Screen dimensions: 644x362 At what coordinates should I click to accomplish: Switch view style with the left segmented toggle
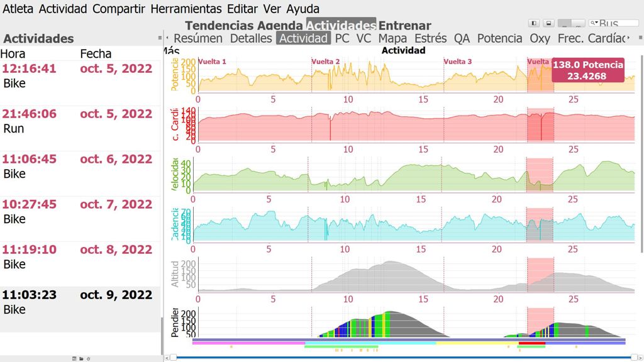point(565,23)
